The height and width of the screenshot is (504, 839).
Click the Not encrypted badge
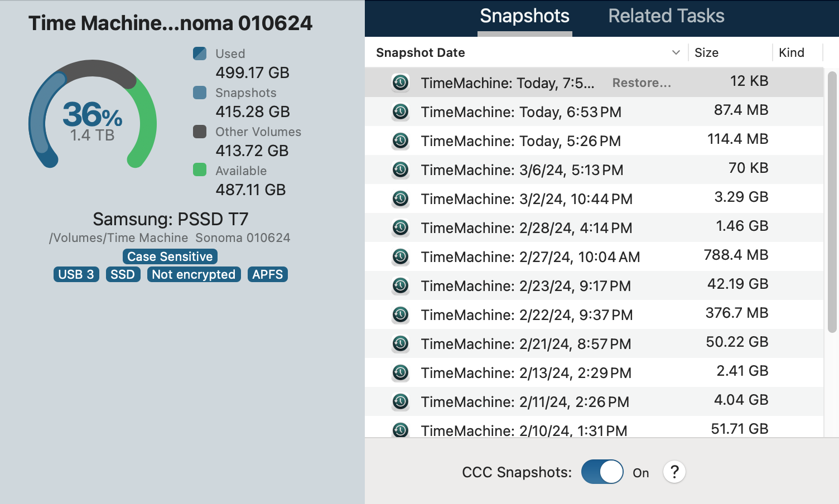tap(194, 274)
